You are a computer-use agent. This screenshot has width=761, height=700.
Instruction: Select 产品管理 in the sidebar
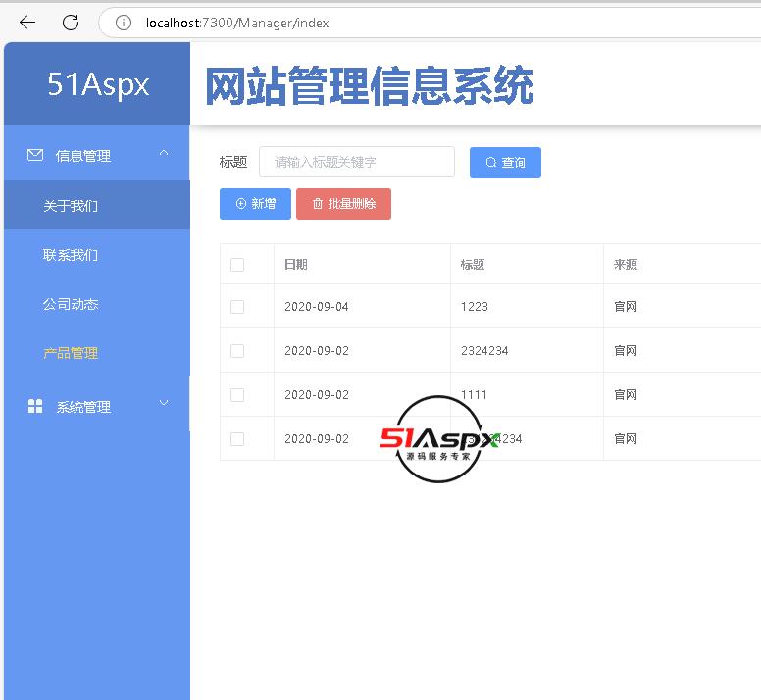pyautogui.click(x=71, y=353)
